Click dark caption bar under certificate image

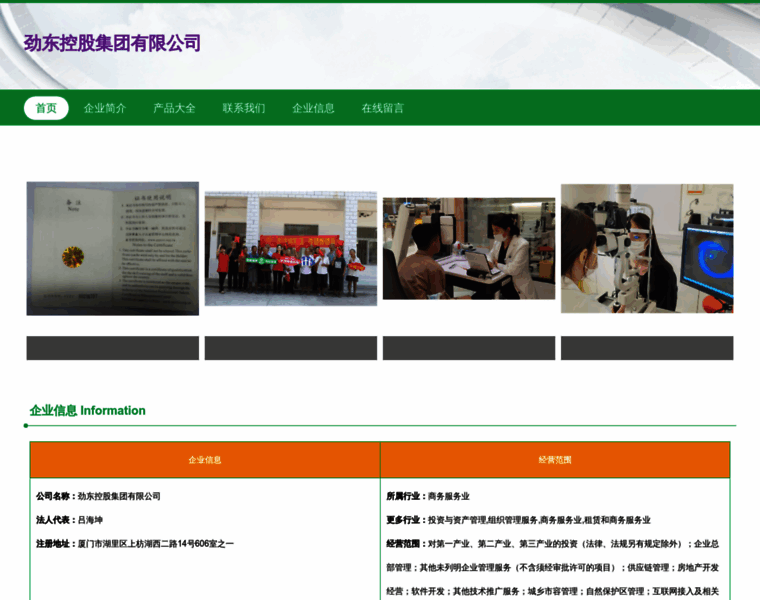[x=112, y=348]
